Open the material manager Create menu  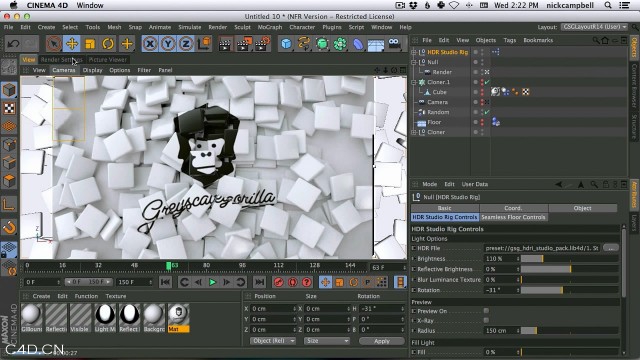coord(41,296)
